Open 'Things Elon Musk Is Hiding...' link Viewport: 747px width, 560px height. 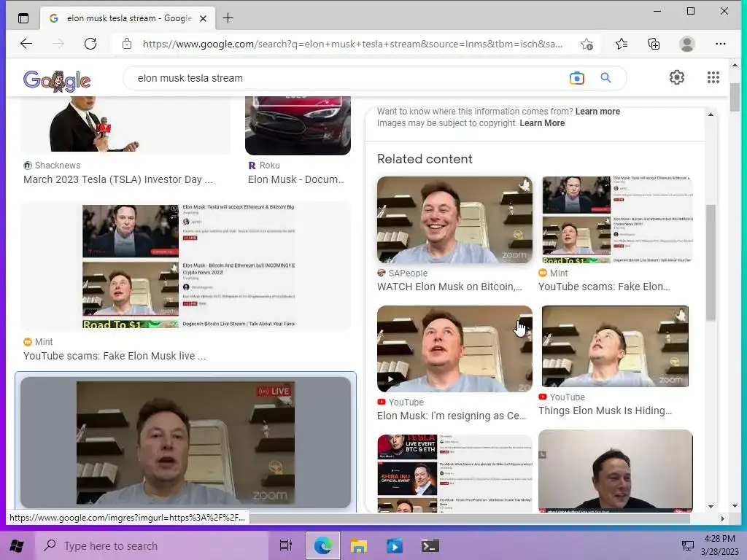(x=605, y=411)
